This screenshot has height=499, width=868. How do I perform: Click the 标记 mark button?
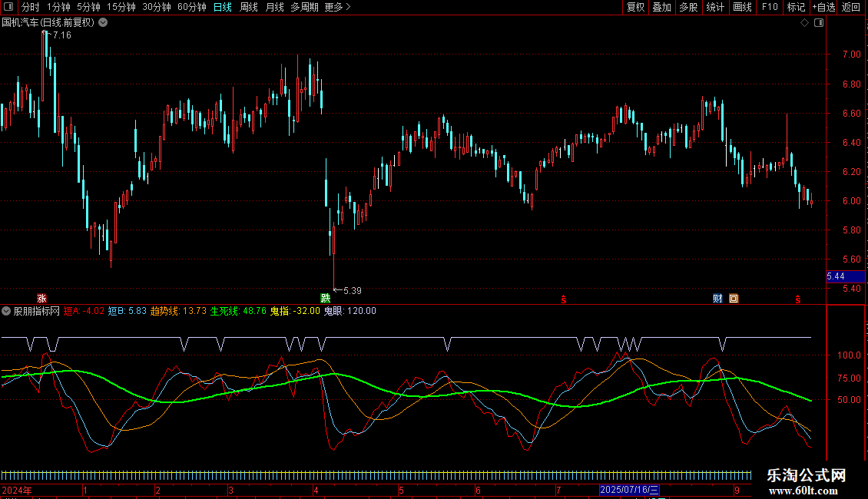796,7
